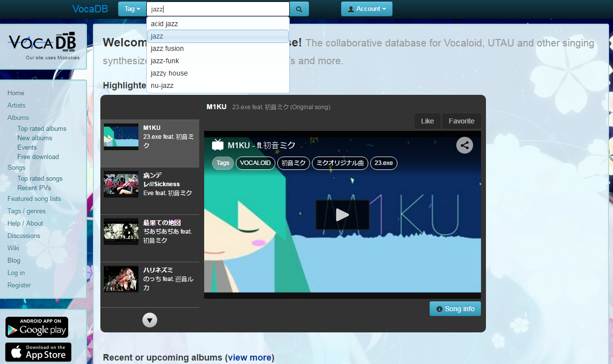Open the App Store download badge
The image size is (613, 364).
tap(39, 352)
